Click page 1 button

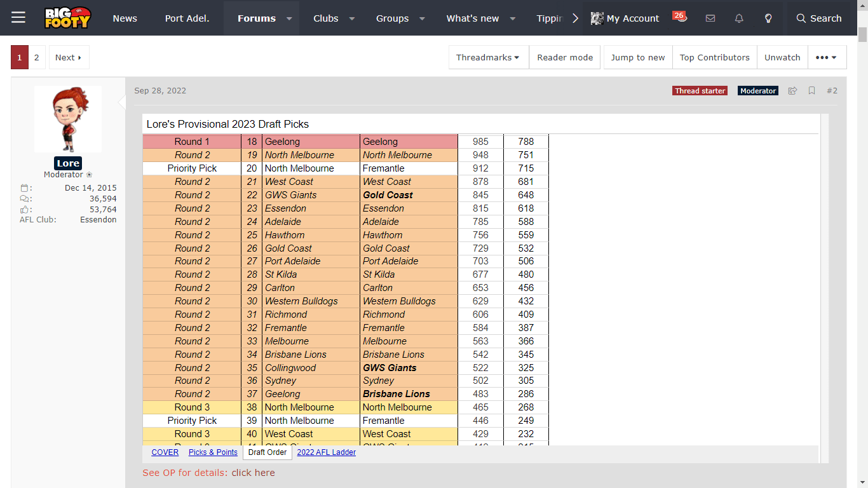click(x=19, y=57)
